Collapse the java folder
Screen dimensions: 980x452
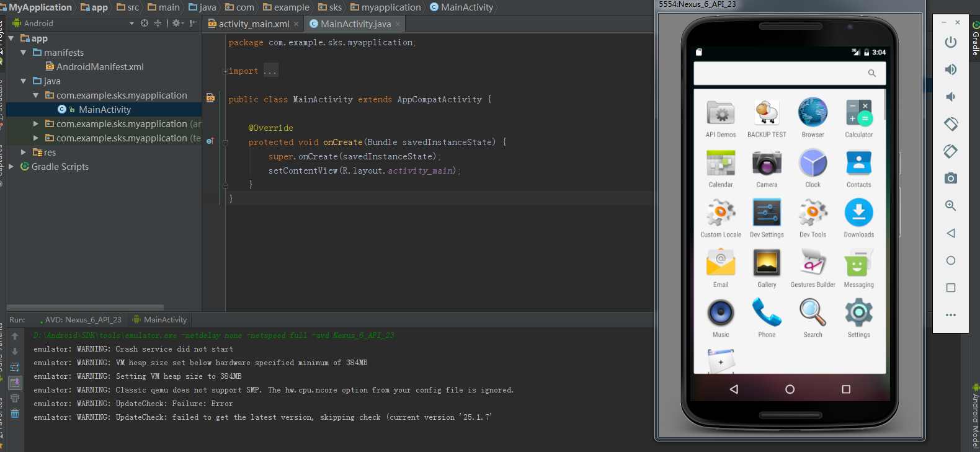[x=23, y=81]
